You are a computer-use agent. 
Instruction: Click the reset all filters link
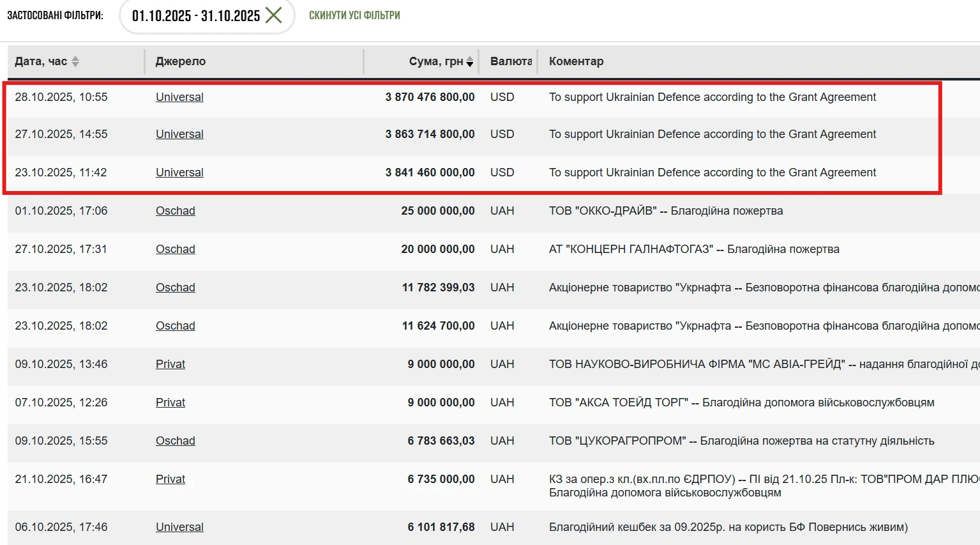point(354,15)
